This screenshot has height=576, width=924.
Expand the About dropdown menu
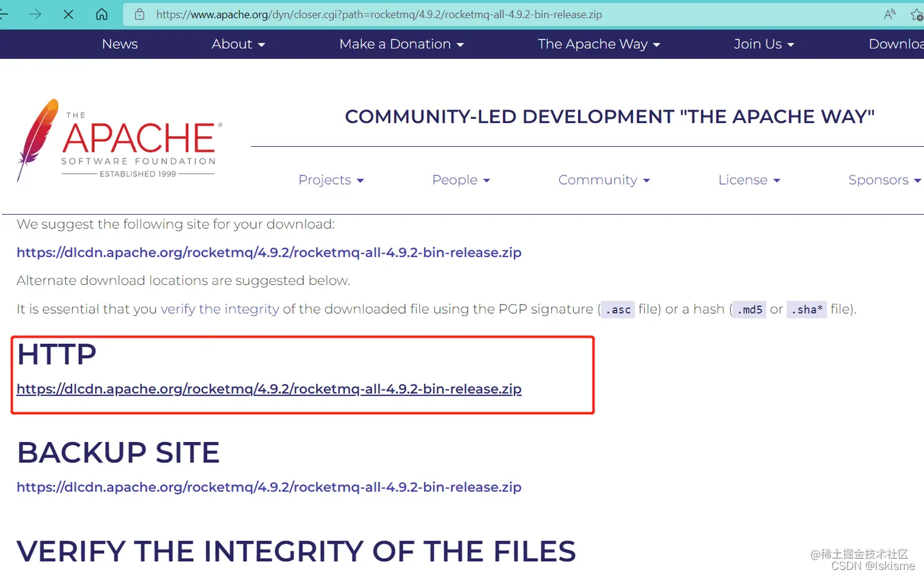click(x=238, y=44)
